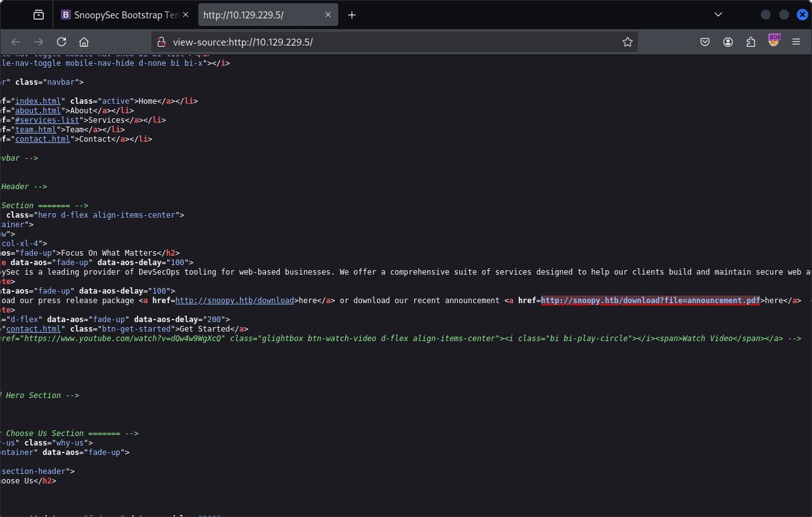812x517 pixels.
Task: Open the snoopy.htb/download press release link
Action: 234,301
